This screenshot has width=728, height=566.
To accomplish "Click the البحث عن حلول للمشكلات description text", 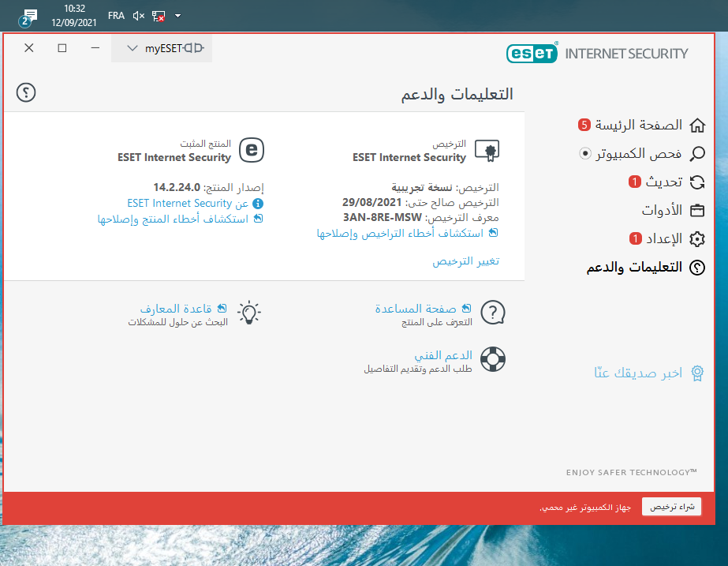I will tap(177, 322).
